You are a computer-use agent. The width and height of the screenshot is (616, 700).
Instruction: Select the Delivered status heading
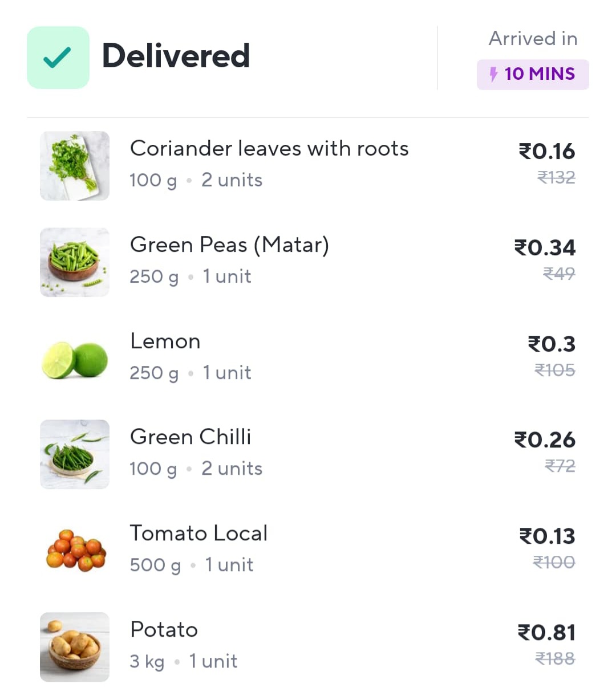click(176, 56)
